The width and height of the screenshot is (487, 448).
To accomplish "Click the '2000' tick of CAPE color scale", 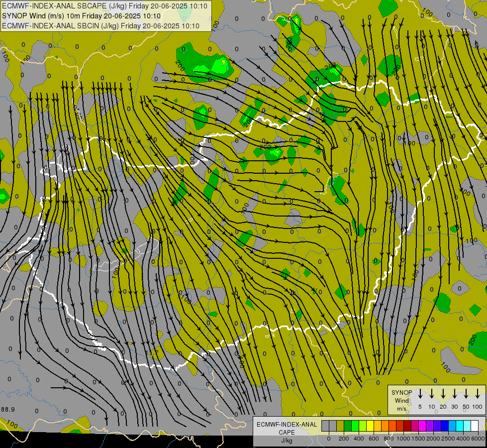I will [x=433, y=439].
